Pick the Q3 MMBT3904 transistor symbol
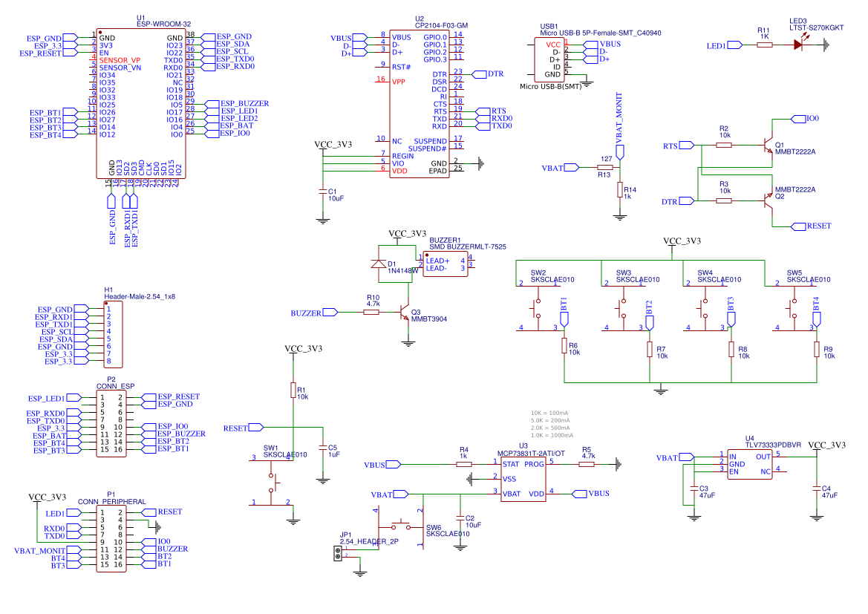Viewport: 868px width, 614px height. coord(405,313)
